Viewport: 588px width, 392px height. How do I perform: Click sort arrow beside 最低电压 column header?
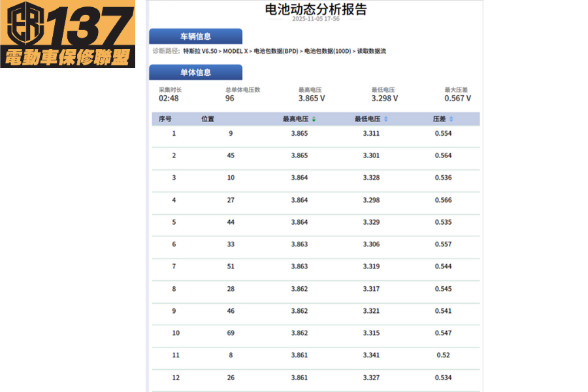point(385,120)
